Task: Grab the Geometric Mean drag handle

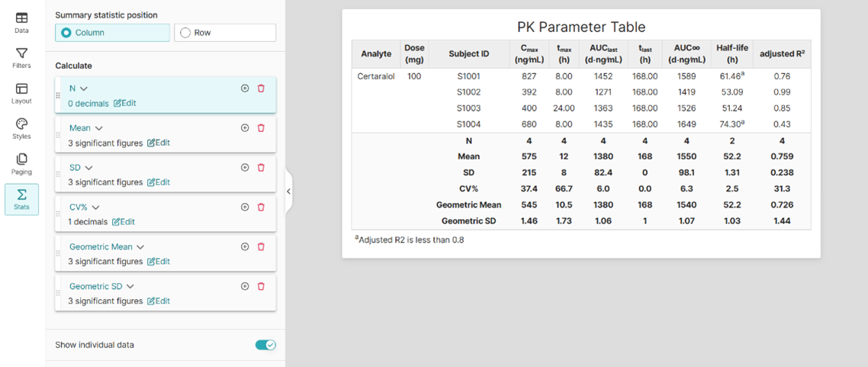Action: tap(58, 253)
